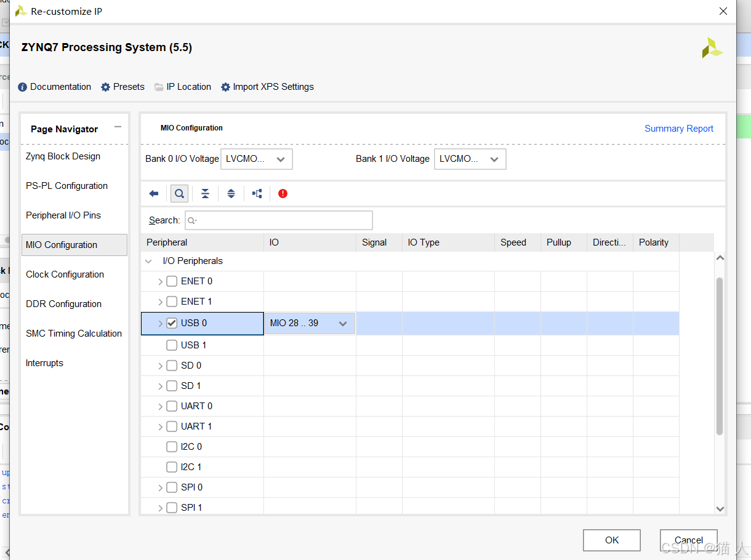
Task: Expand the SPI 0 row
Action: point(160,488)
